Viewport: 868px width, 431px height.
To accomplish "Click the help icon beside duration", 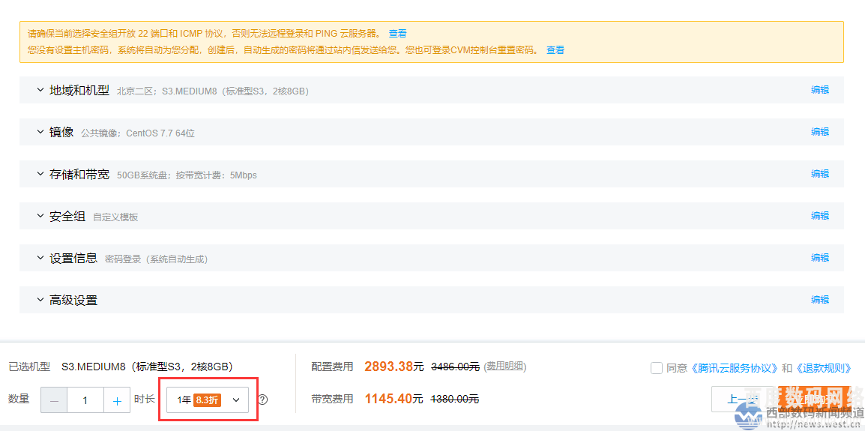I will 263,400.
